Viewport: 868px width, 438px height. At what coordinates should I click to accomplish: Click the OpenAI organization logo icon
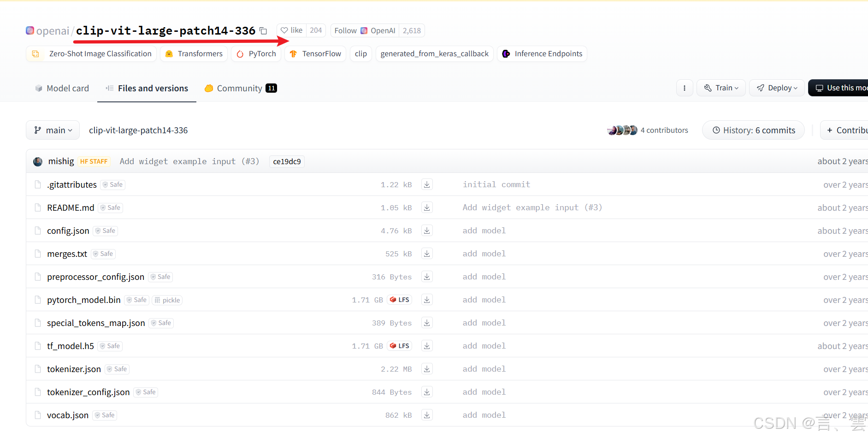point(30,30)
